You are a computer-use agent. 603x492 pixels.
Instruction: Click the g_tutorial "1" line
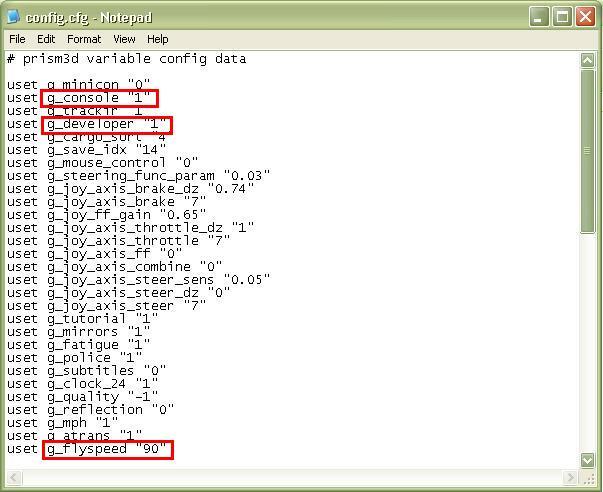pyautogui.click(x=83, y=319)
